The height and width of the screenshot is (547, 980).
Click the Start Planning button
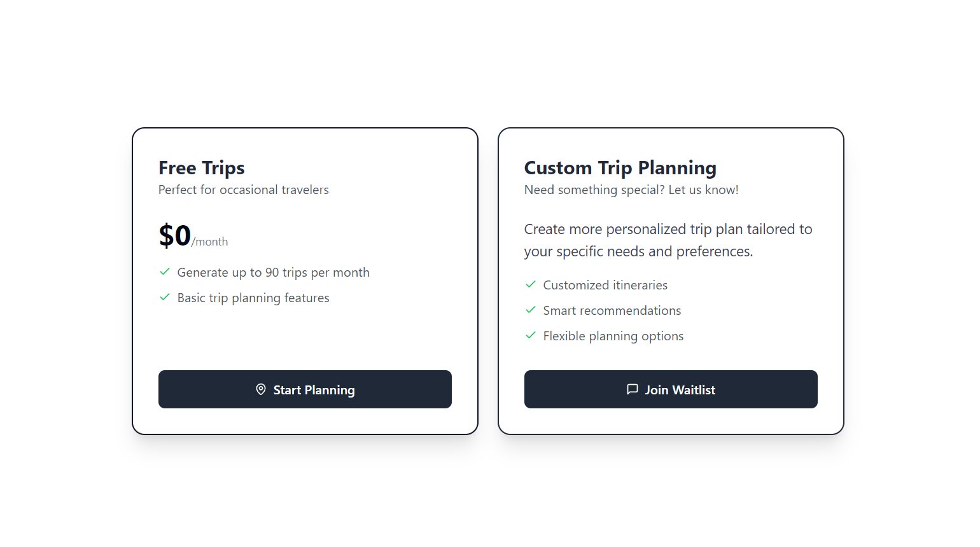pyautogui.click(x=305, y=389)
